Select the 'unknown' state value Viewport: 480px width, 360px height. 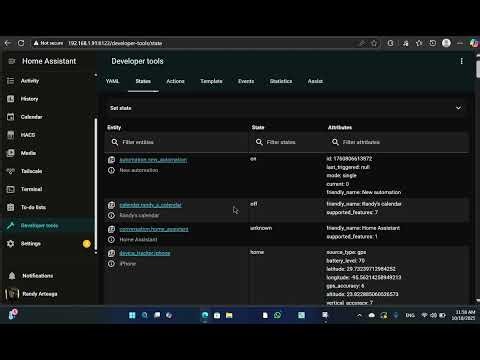261,228
